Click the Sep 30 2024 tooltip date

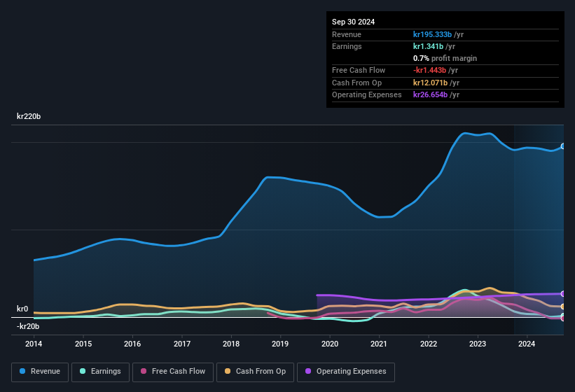tap(353, 22)
